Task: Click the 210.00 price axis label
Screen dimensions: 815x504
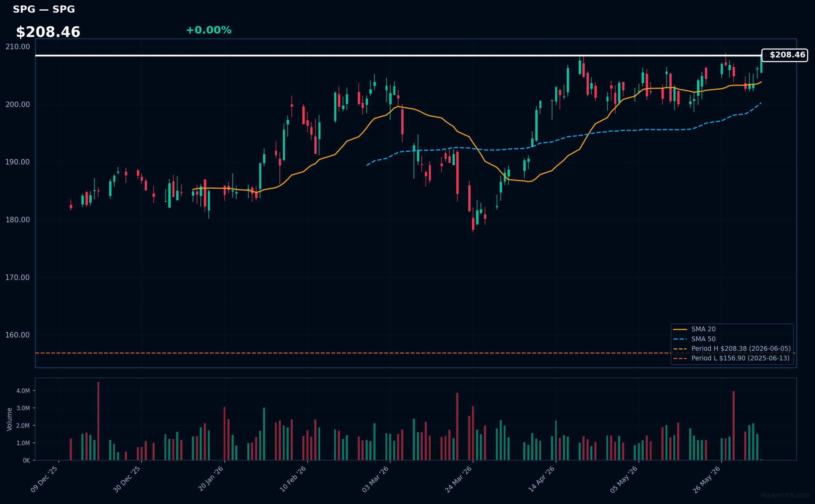Action: tap(18, 47)
